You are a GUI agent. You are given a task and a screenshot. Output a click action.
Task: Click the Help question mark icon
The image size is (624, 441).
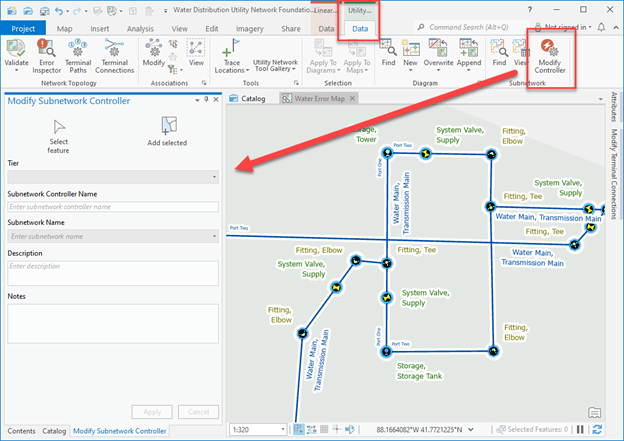(x=530, y=10)
